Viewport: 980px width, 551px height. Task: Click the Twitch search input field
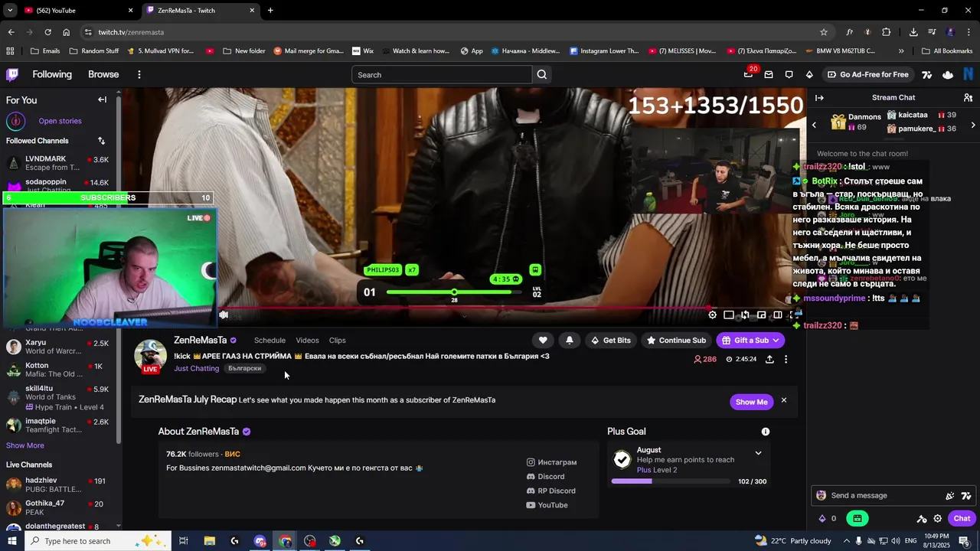click(442, 74)
